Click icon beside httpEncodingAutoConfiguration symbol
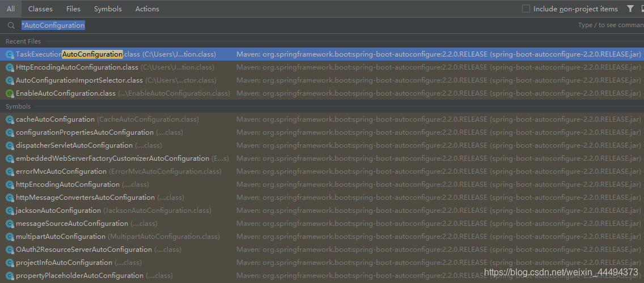This screenshot has height=283, width=644. pyautogui.click(x=10, y=185)
